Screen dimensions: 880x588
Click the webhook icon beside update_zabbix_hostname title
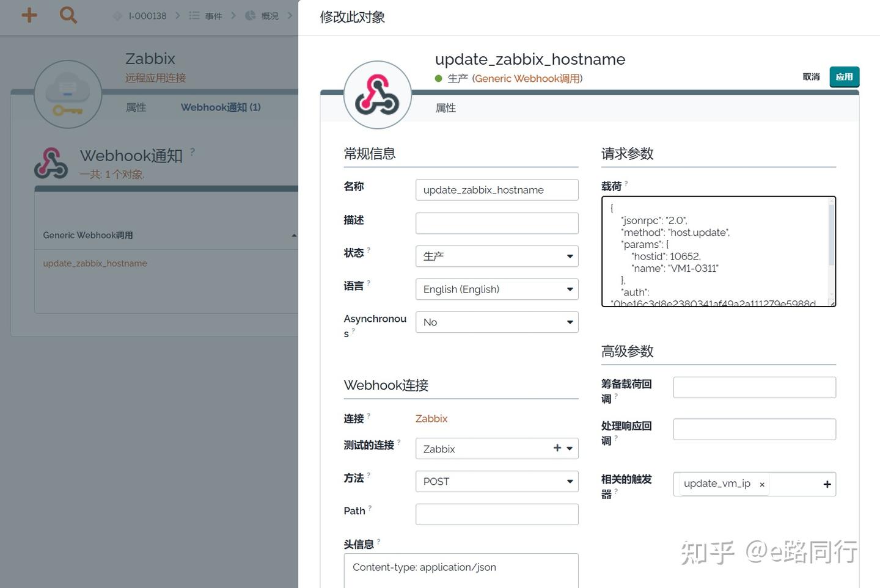(x=378, y=95)
